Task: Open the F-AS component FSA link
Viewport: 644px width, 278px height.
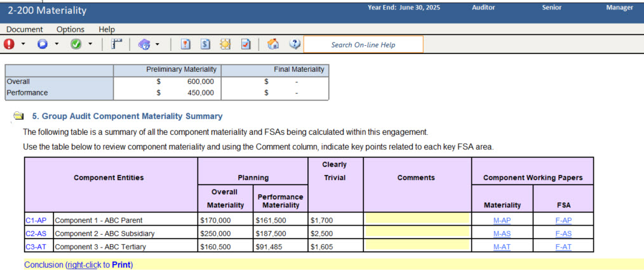Action: (x=563, y=233)
